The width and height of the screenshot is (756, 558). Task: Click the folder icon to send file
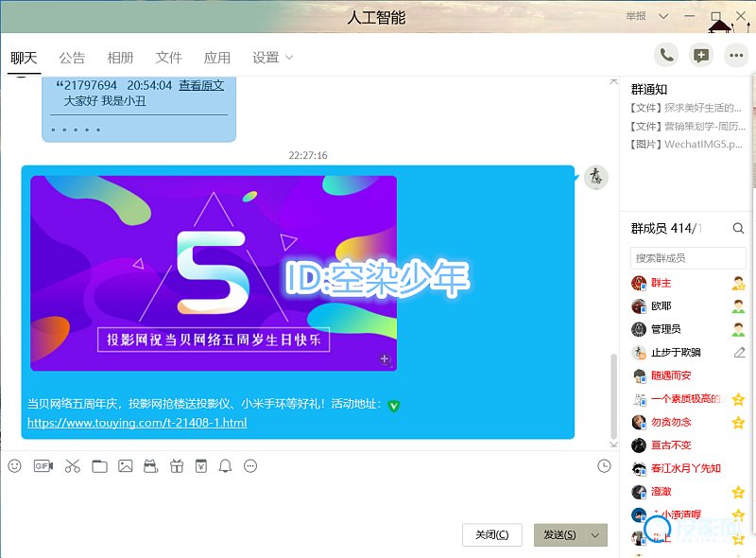pyautogui.click(x=99, y=466)
